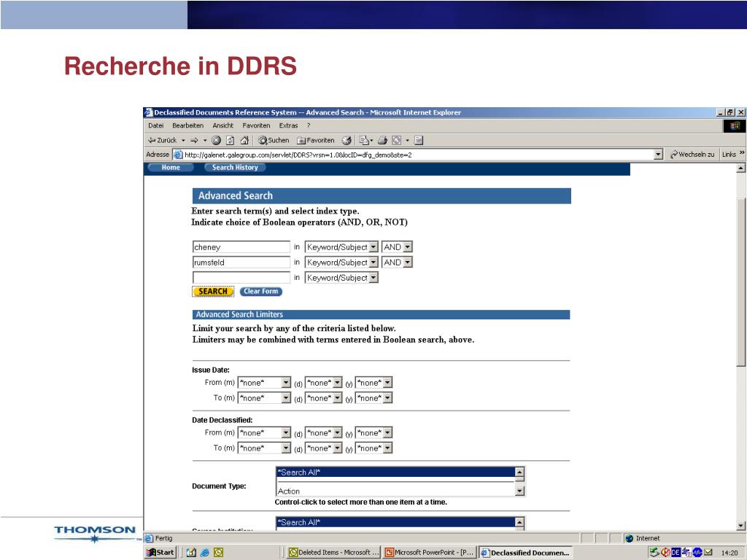The width and height of the screenshot is (747, 560).
Task: Click the Home navigation button
Action: pos(171,168)
